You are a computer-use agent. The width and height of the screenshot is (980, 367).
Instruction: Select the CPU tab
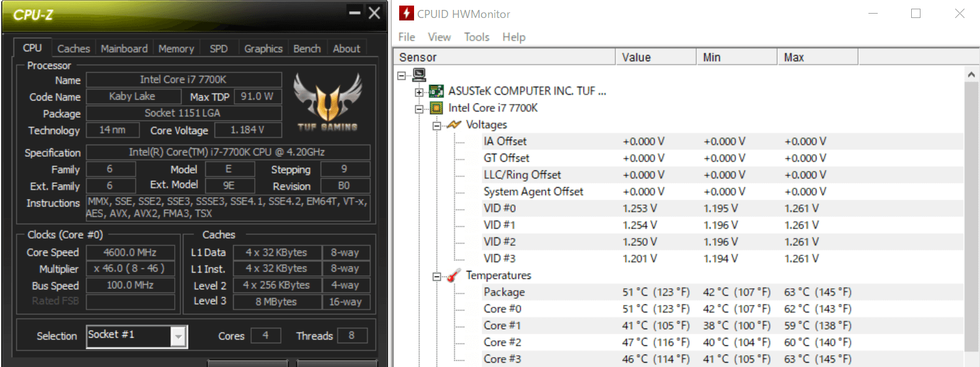point(32,48)
